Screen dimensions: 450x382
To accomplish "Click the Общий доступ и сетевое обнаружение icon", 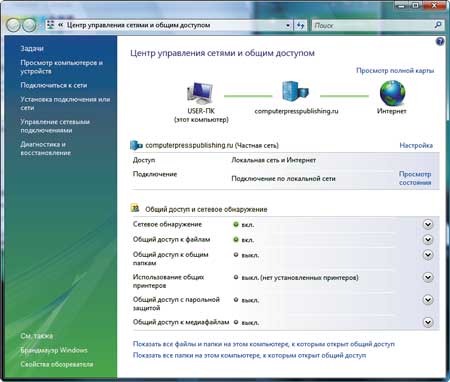I will (135, 208).
